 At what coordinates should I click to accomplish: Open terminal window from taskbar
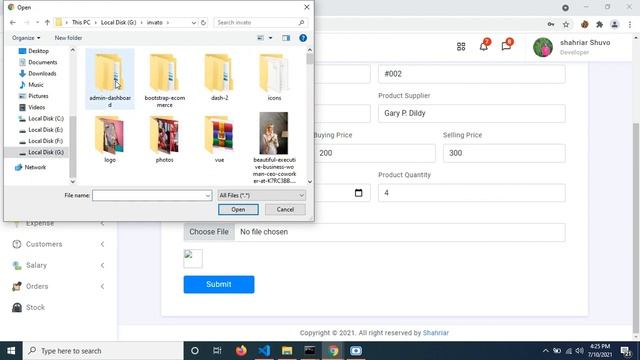[310, 351]
